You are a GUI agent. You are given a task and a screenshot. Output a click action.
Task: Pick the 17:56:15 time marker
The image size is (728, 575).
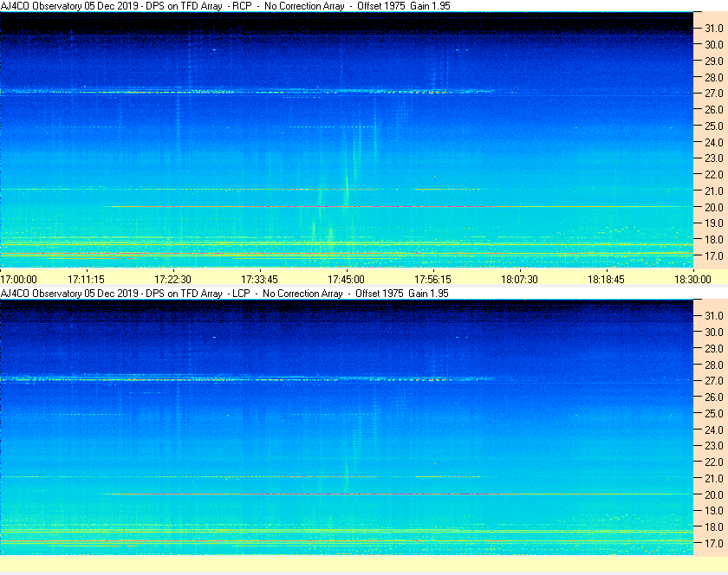[433, 279]
